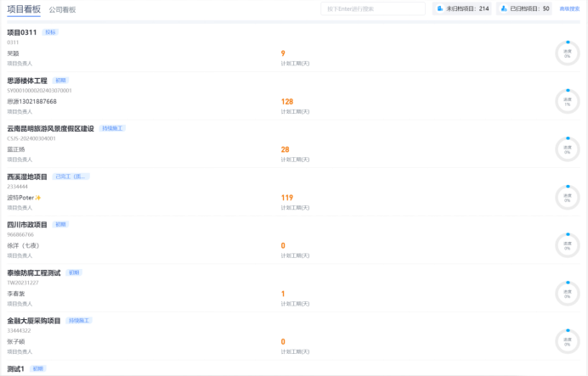Switch to the 公司看板 tab
Screen dimensions: 588x376
click(x=62, y=9)
